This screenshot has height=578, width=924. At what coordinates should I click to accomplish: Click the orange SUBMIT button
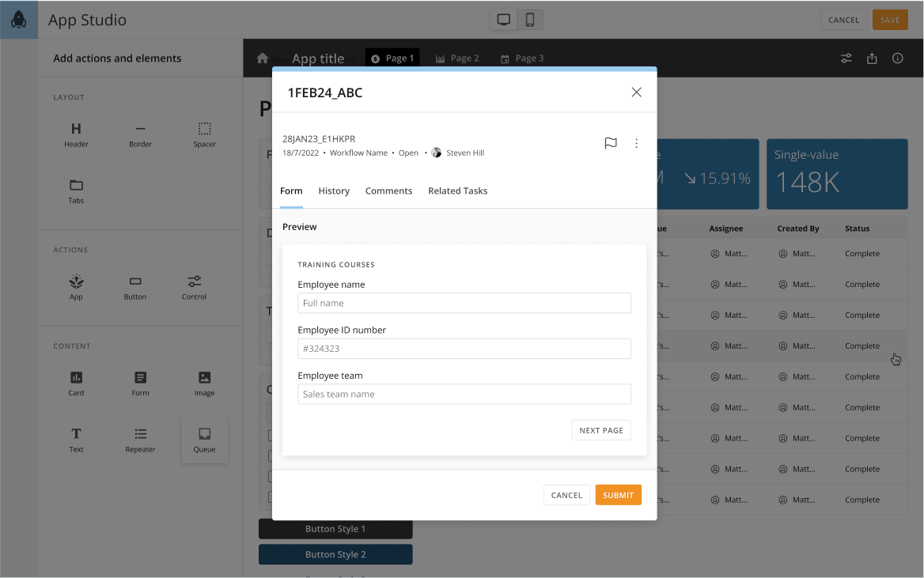point(618,495)
